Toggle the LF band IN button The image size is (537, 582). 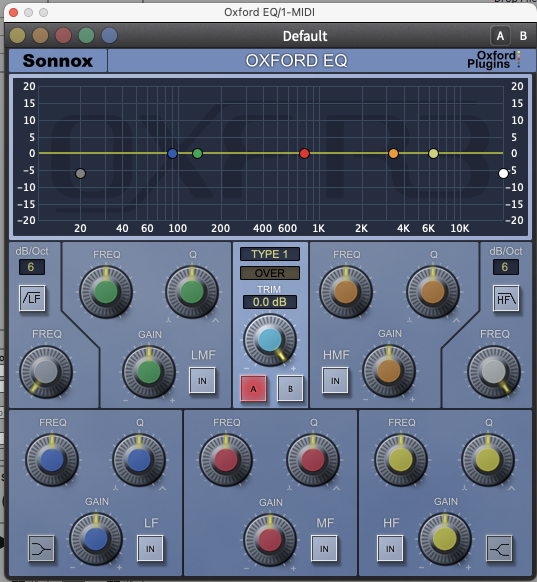tap(150, 548)
